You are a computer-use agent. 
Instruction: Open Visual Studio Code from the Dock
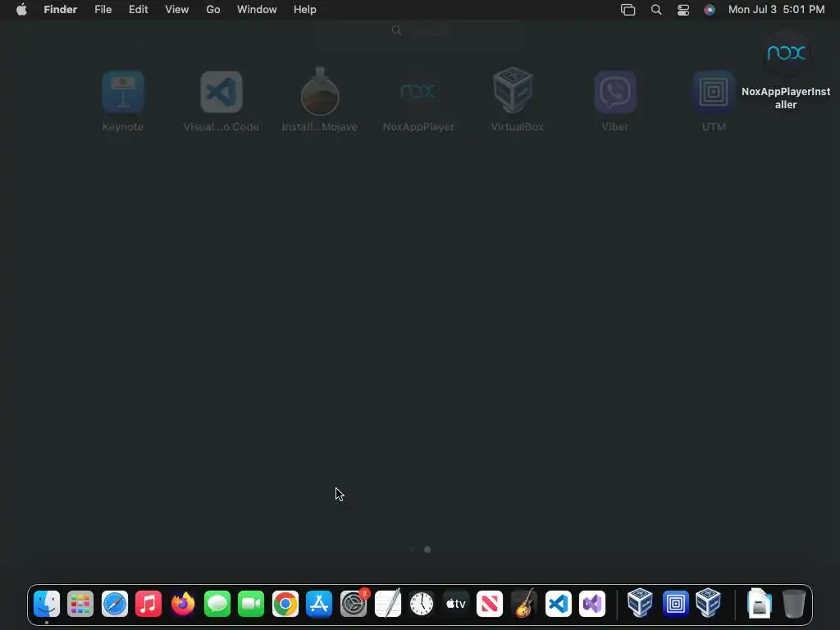point(558,604)
